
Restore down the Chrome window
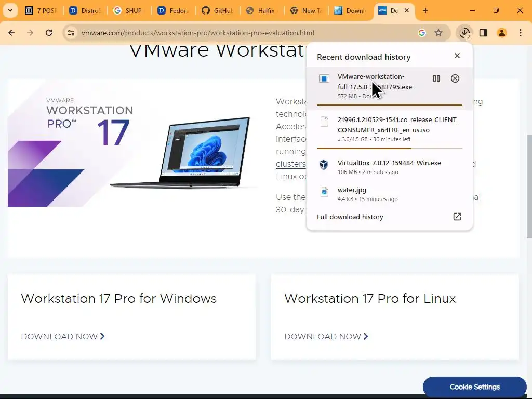[x=496, y=10]
